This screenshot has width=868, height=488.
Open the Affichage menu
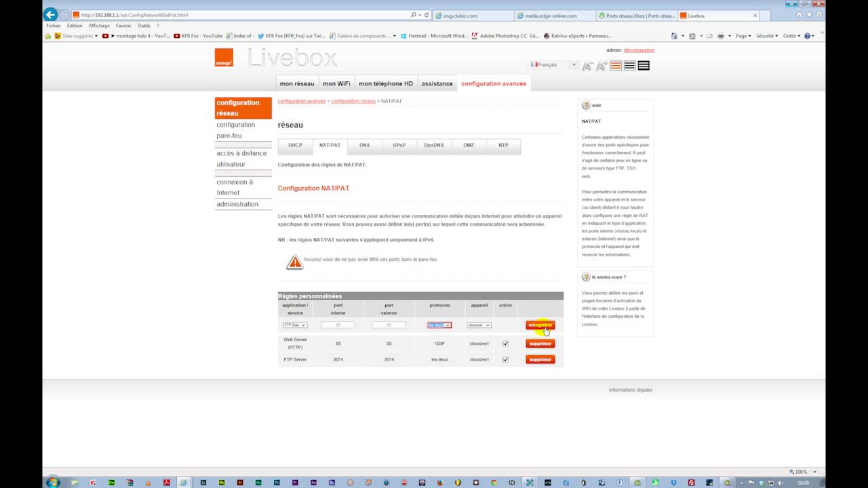[99, 26]
